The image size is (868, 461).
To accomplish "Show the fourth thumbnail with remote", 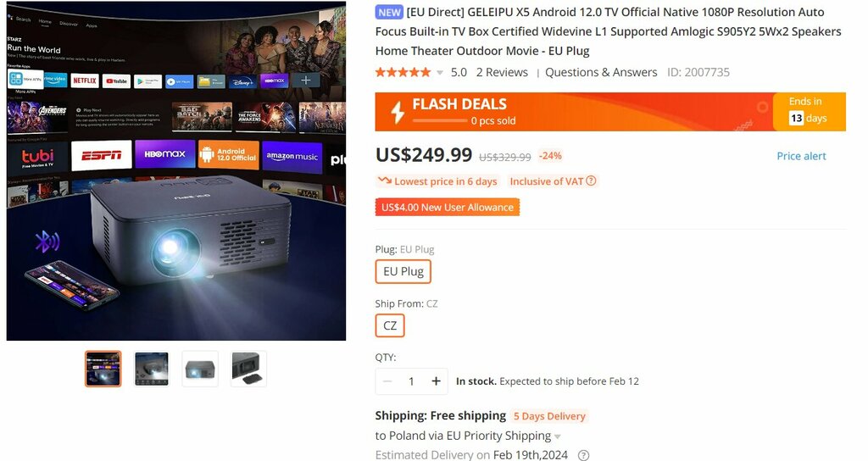I will coord(248,369).
